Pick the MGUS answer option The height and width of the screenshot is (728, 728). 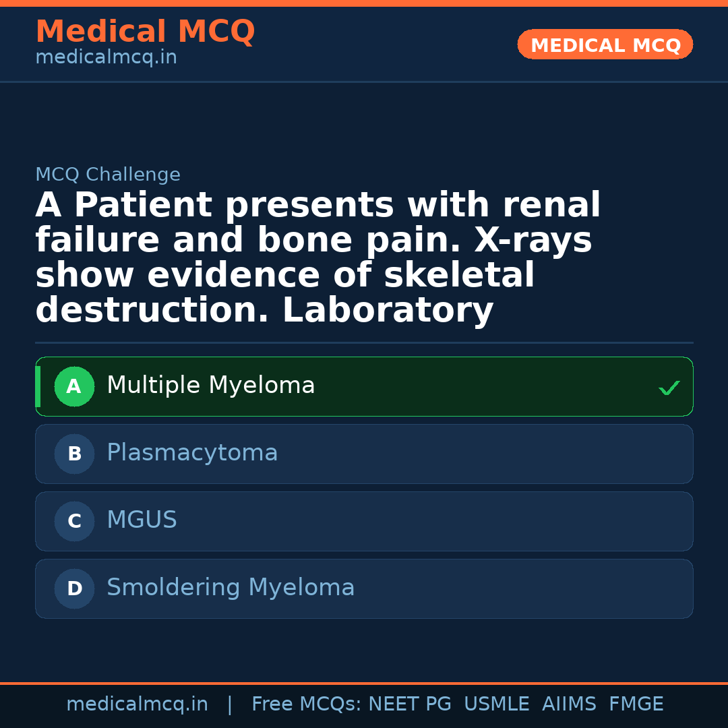point(142,520)
